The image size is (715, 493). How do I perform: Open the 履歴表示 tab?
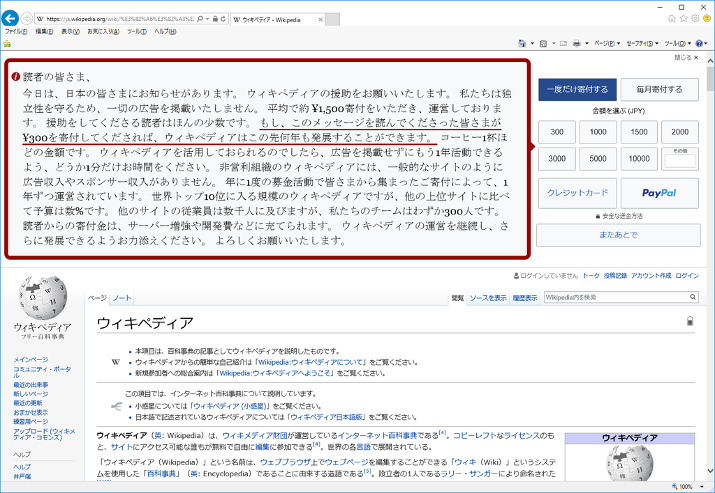[524, 298]
